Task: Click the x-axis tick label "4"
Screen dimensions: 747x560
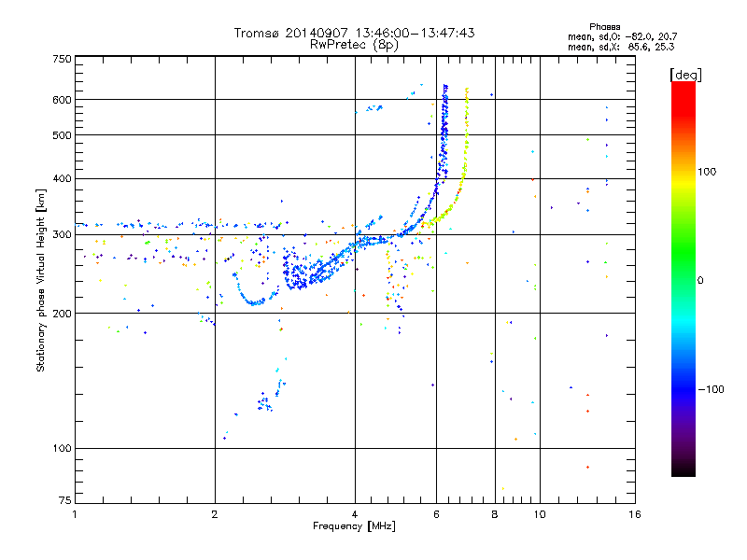Action: tap(355, 514)
